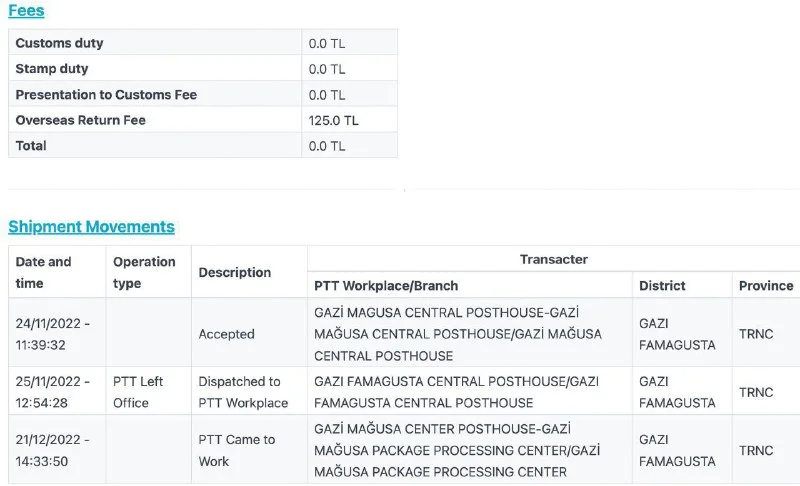Select the PTT Workplace/Branch column header
This screenshot has width=800, height=486.
(x=386, y=285)
